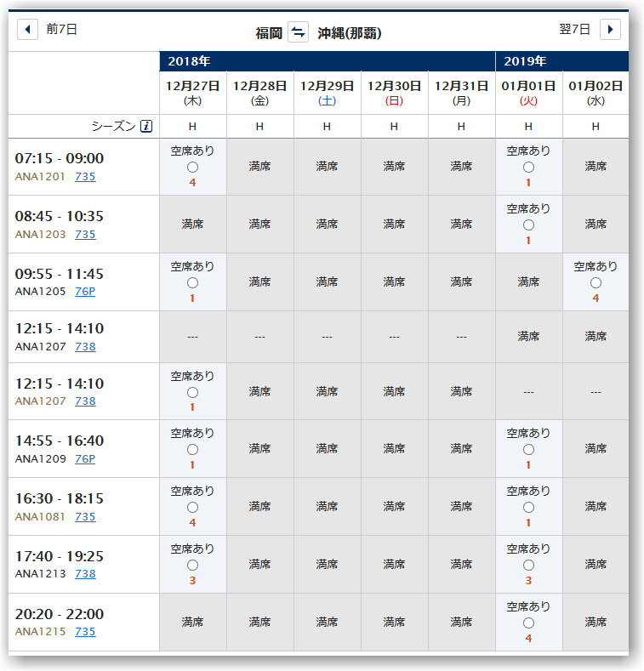
Task: Click the 沖縄(那覇) destination label
Action: (x=350, y=33)
